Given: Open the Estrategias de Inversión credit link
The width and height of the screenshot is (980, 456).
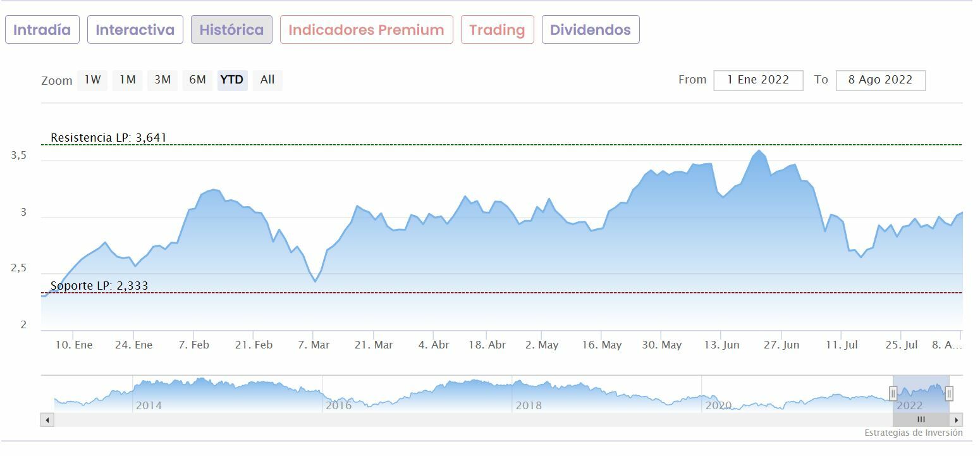Looking at the screenshot, I should [x=913, y=433].
